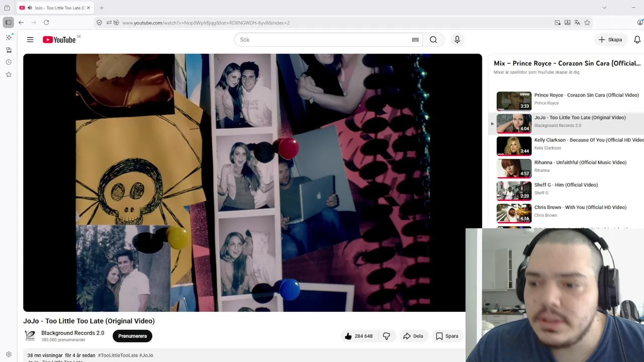644x362 pixels.
Task: Open Kelly Clarkson Because Of You video
Action: 589,140
